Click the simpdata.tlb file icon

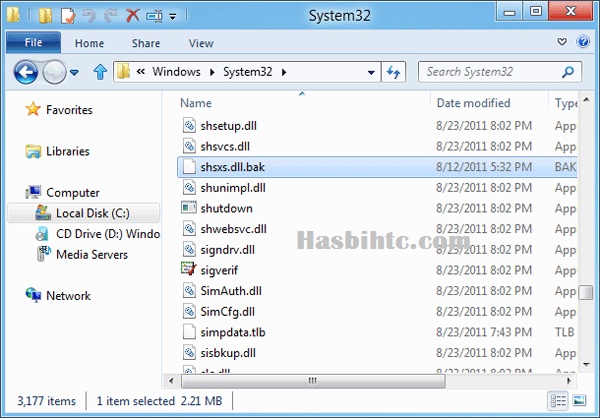tap(189, 332)
